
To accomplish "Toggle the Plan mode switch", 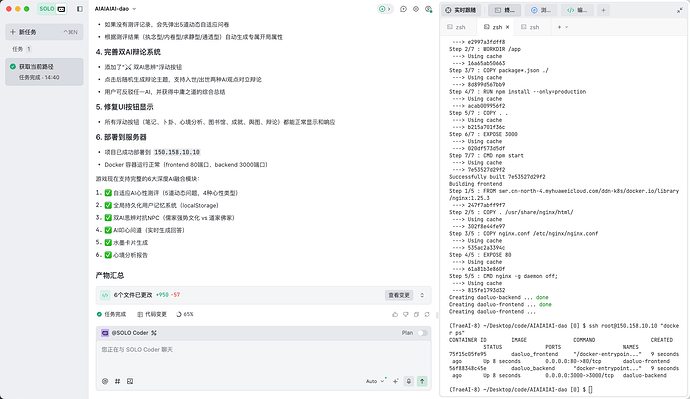I will point(422,333).
